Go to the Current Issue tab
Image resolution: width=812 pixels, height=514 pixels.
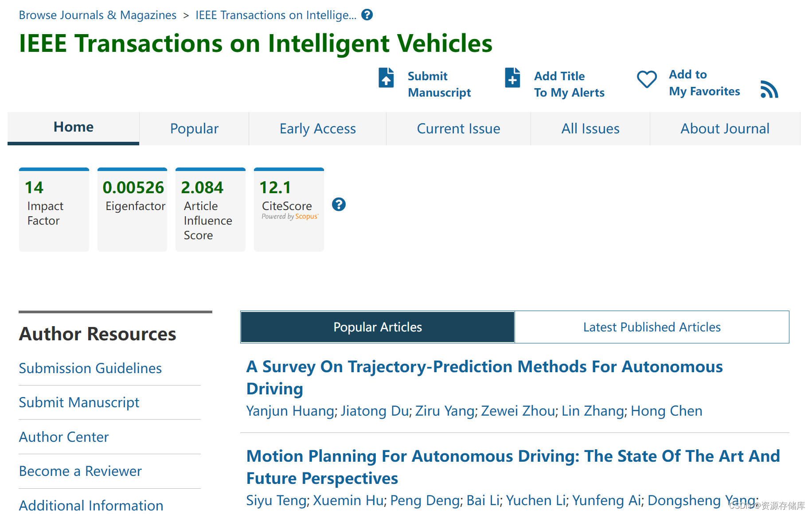click(458, 128)
